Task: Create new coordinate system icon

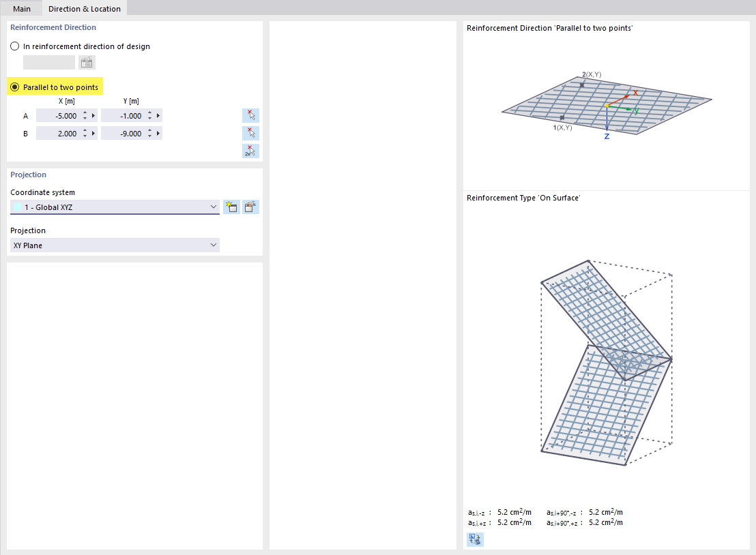Action: click(x=231, y=207)
